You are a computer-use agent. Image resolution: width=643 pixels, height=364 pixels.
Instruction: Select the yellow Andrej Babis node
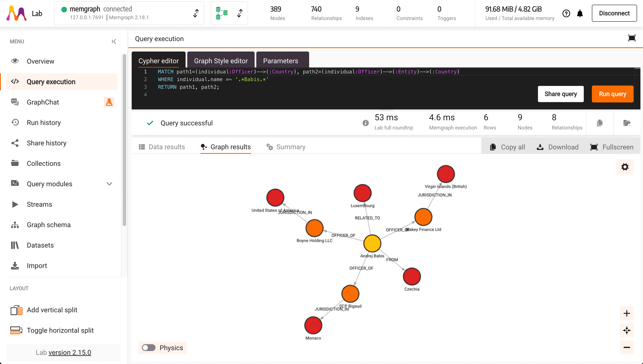pos(372,243)
